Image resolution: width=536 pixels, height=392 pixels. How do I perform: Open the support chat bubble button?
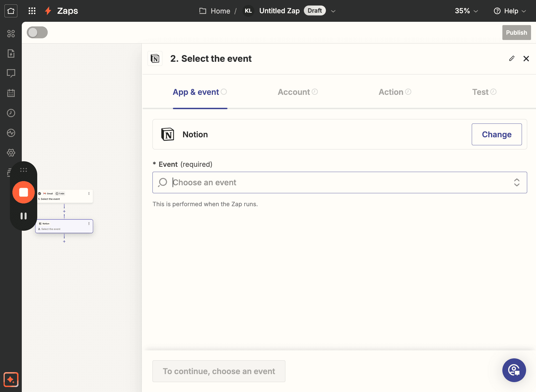tap(514, 370)
